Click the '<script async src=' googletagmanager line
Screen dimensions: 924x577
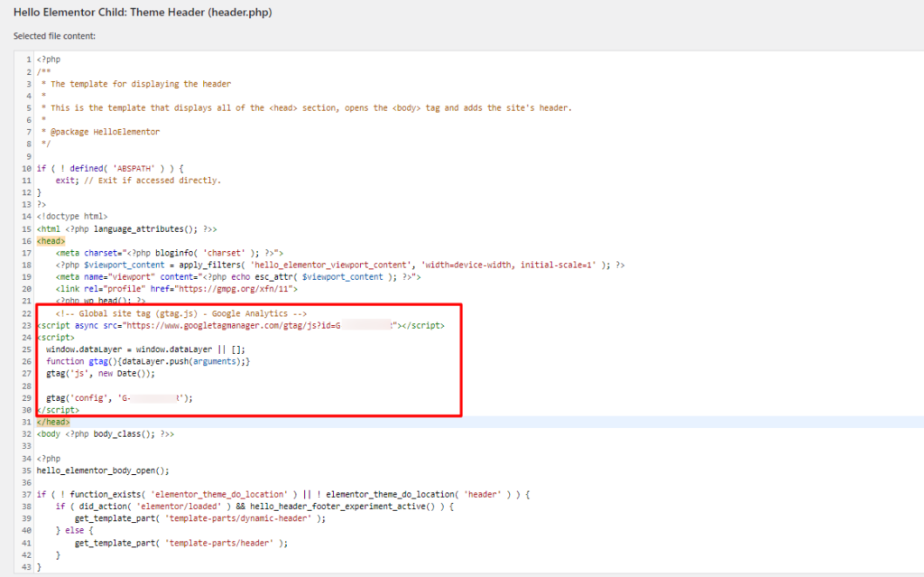click(240, 326)
